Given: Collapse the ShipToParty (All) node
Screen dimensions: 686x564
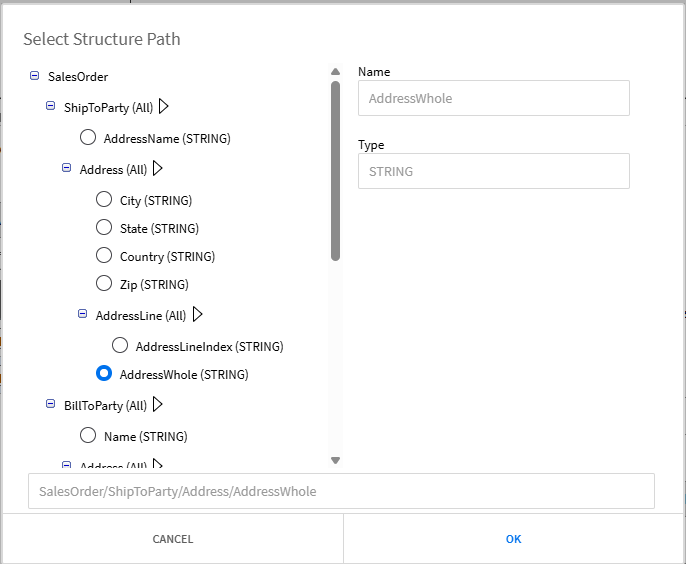Looking at the screenshot, I should [x=50, y=106].
